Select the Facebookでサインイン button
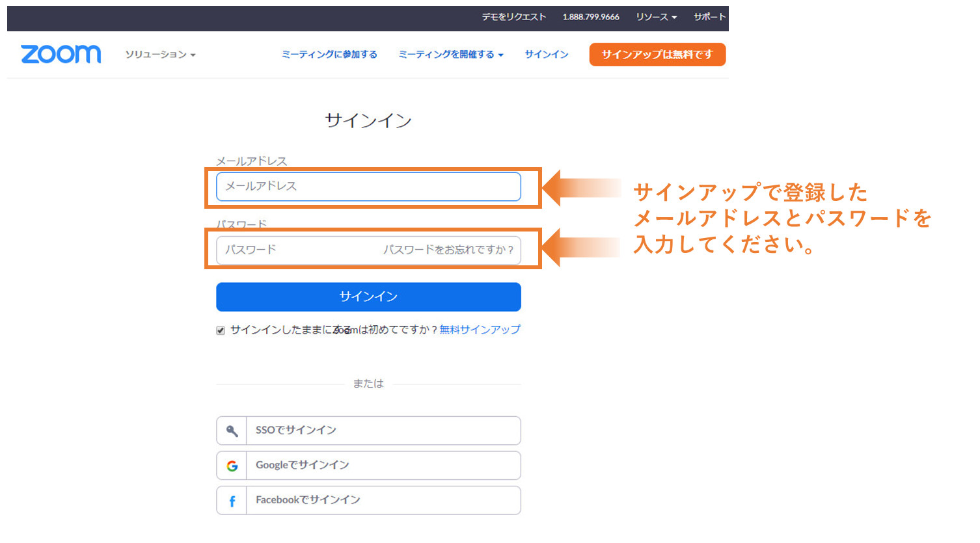The width and height of the screenshot is (980, 543). click(x=368, y=501)
